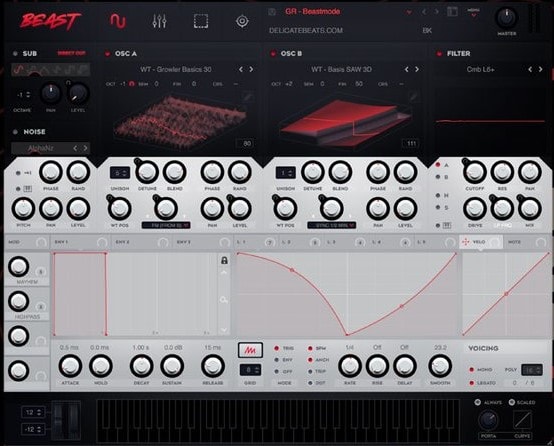Click the keyboard tracking icon in filter section

coord(447,225)
